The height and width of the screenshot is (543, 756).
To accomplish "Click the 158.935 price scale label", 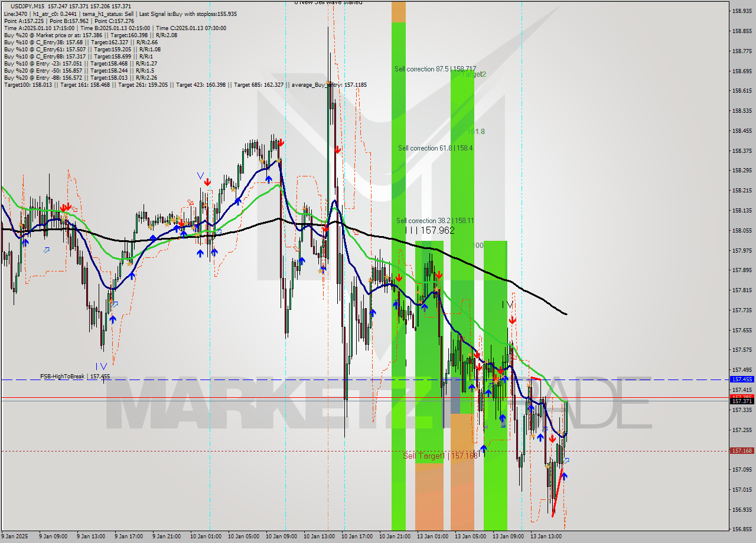I will pyautogui.click(x=742, y=11).
